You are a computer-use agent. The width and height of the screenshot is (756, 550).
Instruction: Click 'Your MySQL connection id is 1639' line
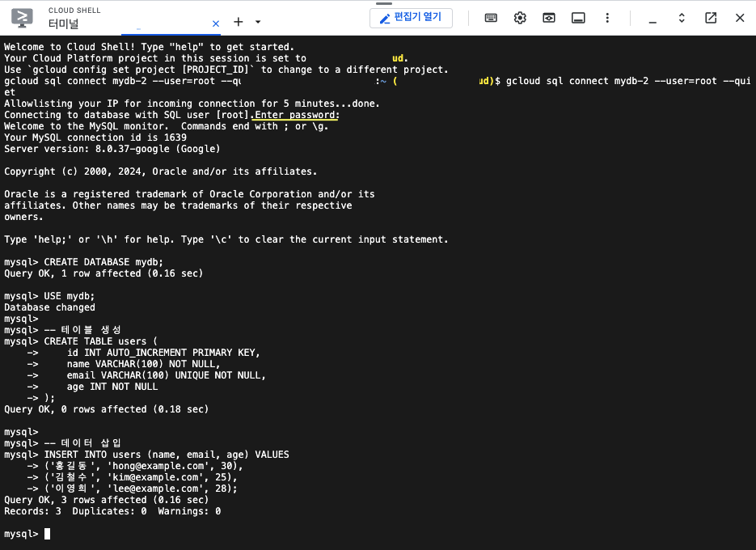click(95, 137)
